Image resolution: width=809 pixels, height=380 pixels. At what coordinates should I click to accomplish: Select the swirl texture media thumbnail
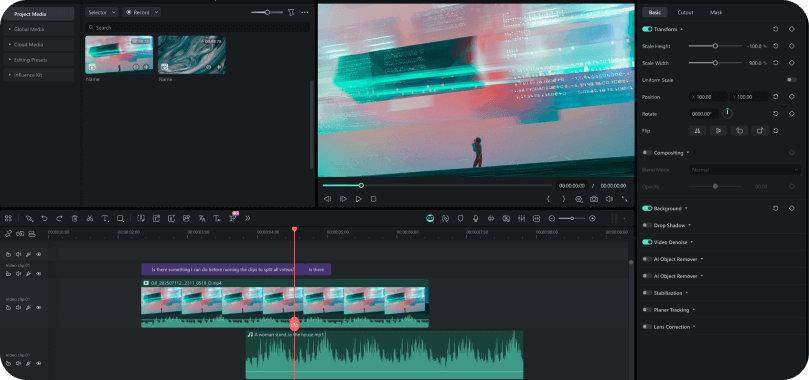click(192, 54)
